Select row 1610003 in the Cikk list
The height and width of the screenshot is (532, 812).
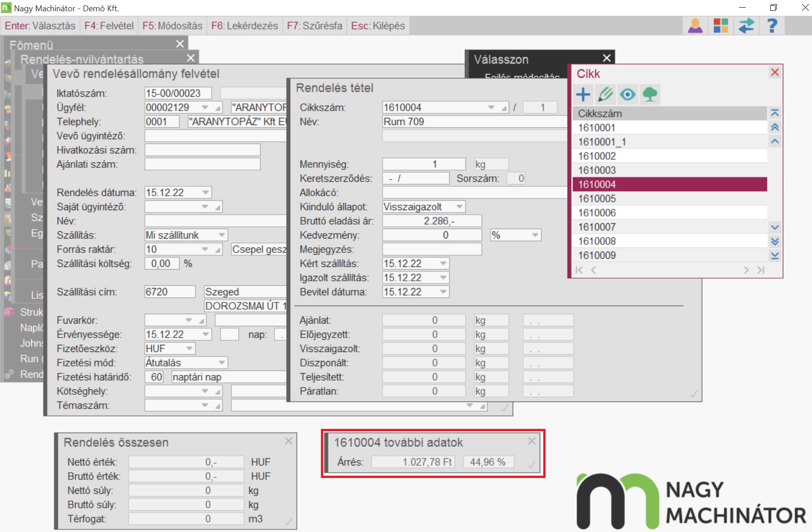pos(670,171)
